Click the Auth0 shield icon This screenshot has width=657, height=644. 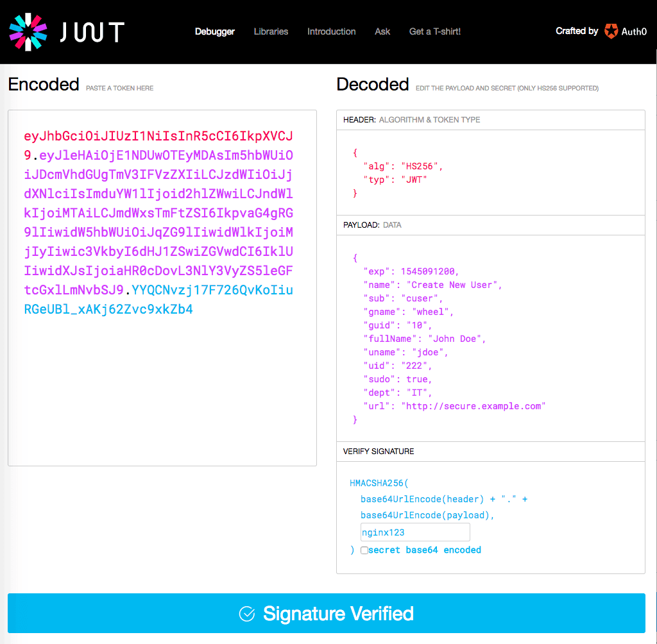(x=611, y=31)
